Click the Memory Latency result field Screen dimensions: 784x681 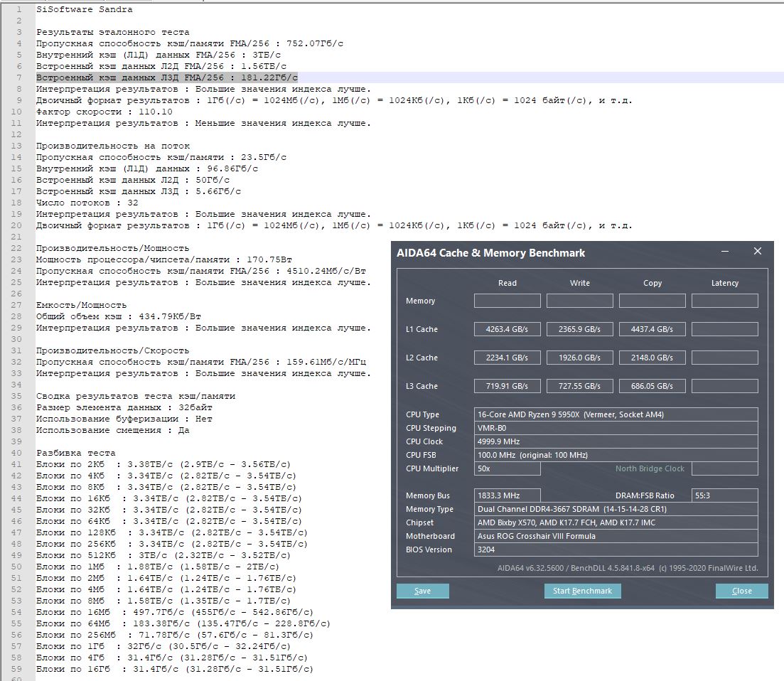tap(724, 301)
